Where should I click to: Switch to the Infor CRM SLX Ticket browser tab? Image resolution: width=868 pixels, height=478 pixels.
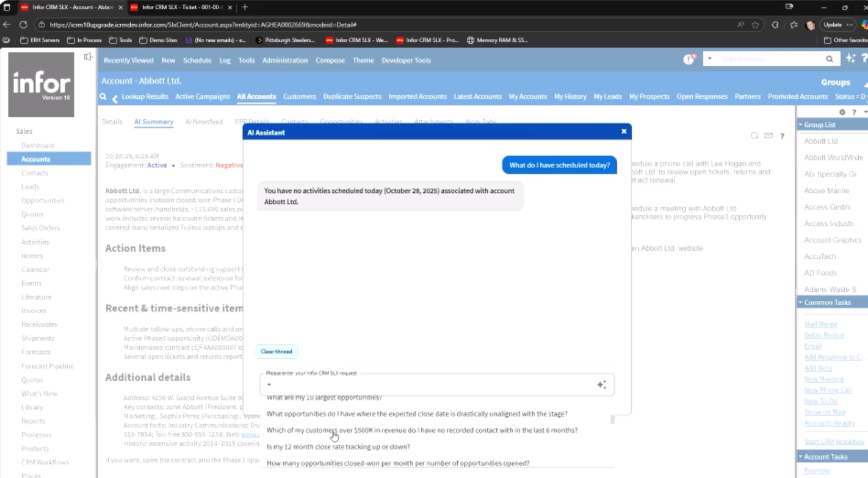coord(181,7)
